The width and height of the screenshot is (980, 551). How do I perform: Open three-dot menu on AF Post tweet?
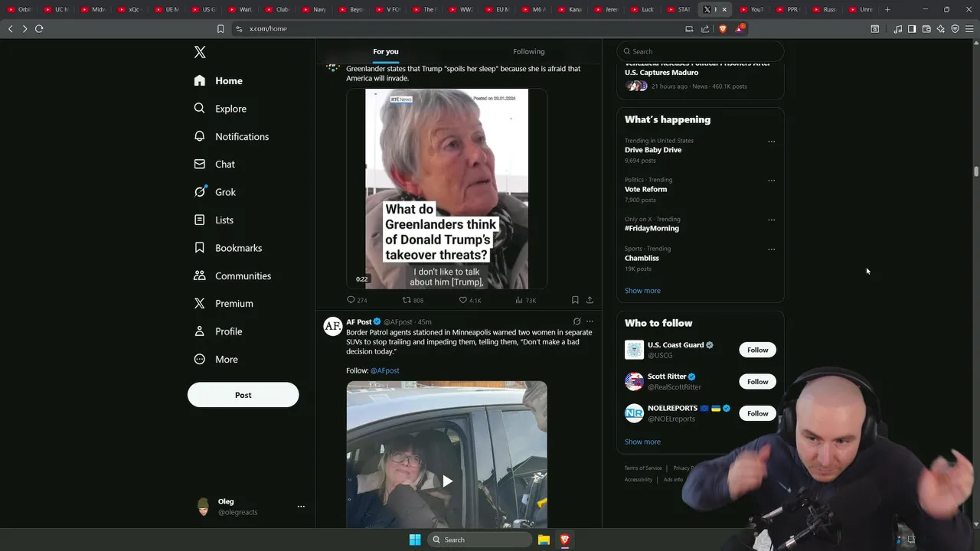click(x=590, y=321)
